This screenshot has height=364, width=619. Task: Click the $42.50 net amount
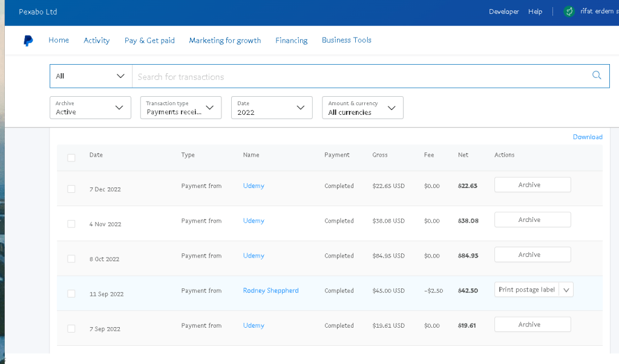468,291
